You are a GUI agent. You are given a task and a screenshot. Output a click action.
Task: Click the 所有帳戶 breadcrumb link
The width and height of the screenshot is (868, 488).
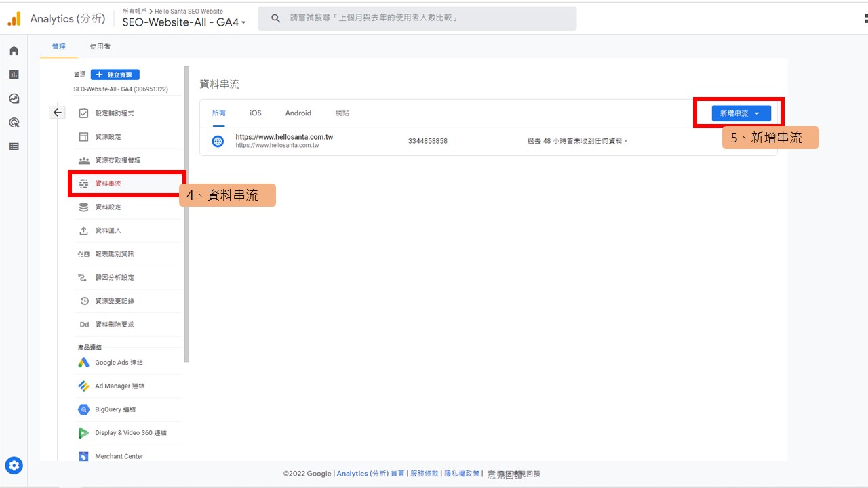(x=135, y=12)
